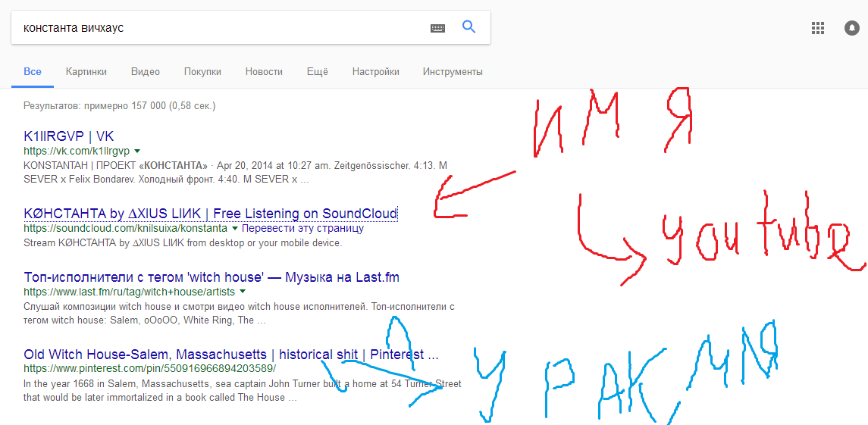Select the Все tab
Image resolution: width=868 pixels, height=425 pixels.
[x=33, y=71]
